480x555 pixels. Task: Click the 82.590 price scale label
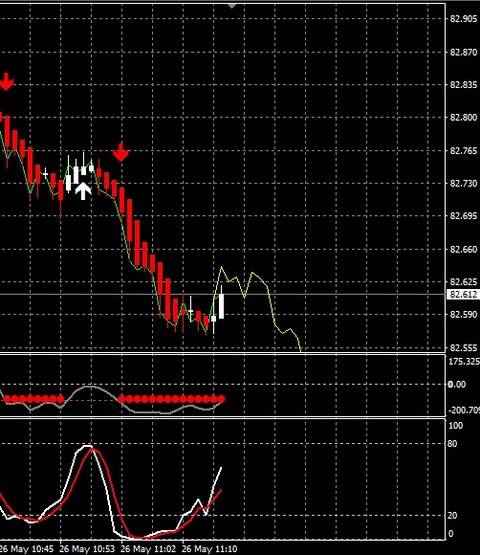tap(463, 314)
